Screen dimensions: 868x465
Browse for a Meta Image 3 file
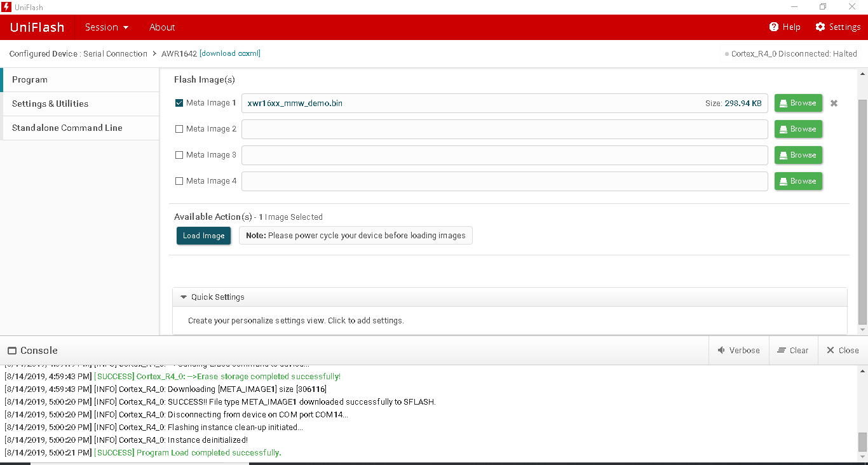point(798,155)
